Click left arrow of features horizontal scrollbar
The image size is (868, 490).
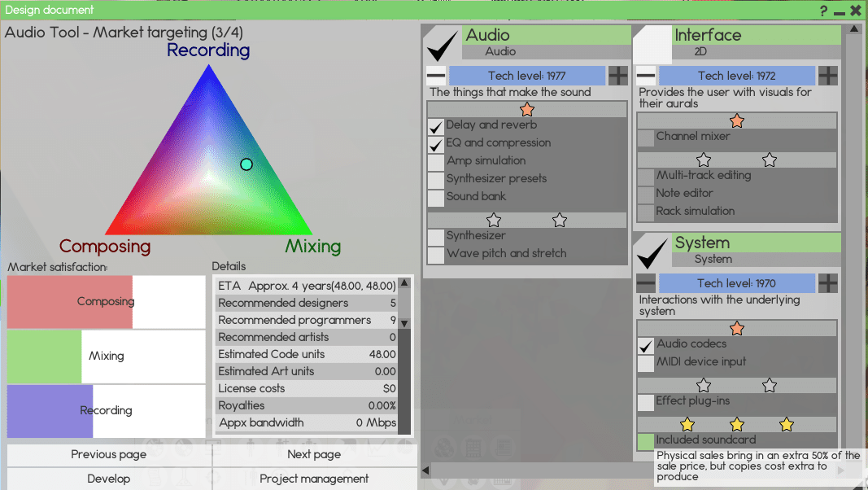(x=425, y=470)
